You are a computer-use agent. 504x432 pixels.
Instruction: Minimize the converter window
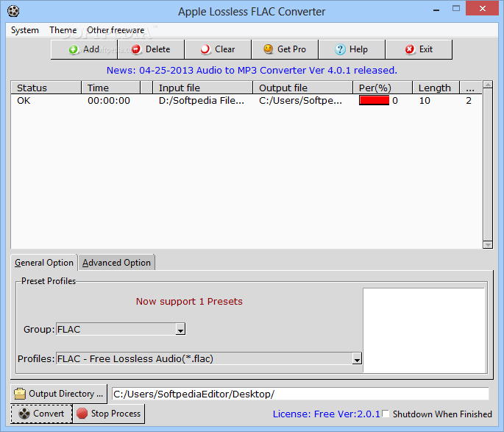(436, 10)
